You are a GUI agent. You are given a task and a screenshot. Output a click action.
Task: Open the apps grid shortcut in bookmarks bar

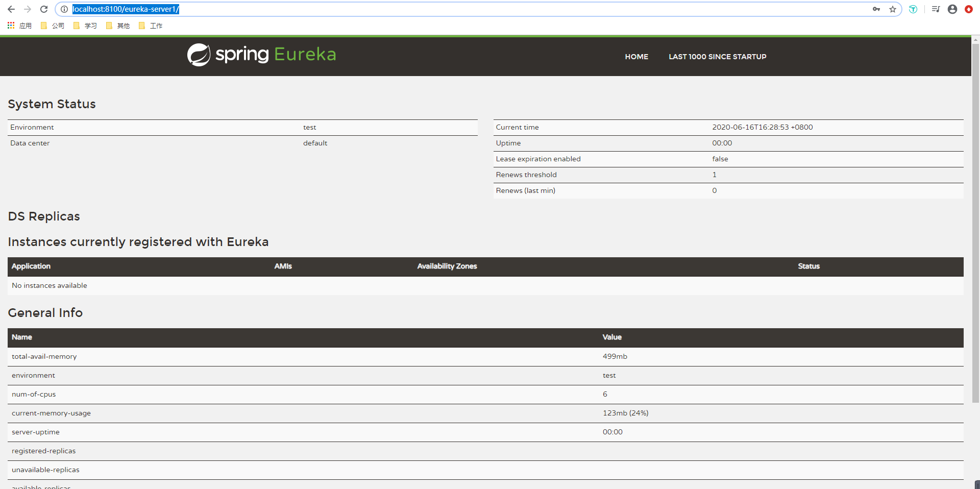19,26
